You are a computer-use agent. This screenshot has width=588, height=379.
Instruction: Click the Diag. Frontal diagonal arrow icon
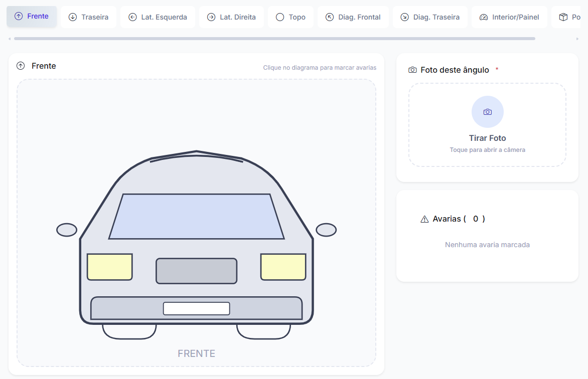coord(330,17)
